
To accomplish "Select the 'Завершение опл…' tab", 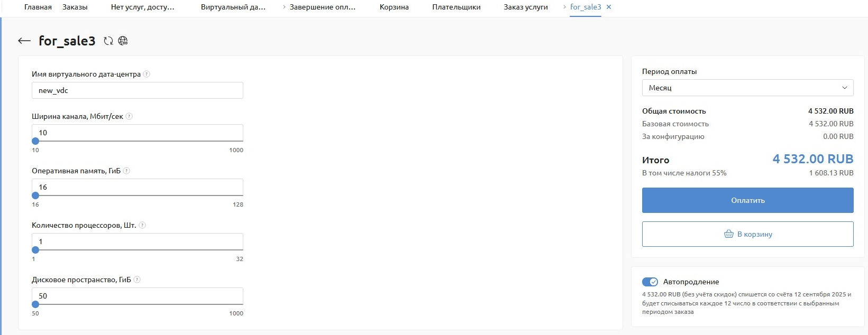I will click(323, 7).
